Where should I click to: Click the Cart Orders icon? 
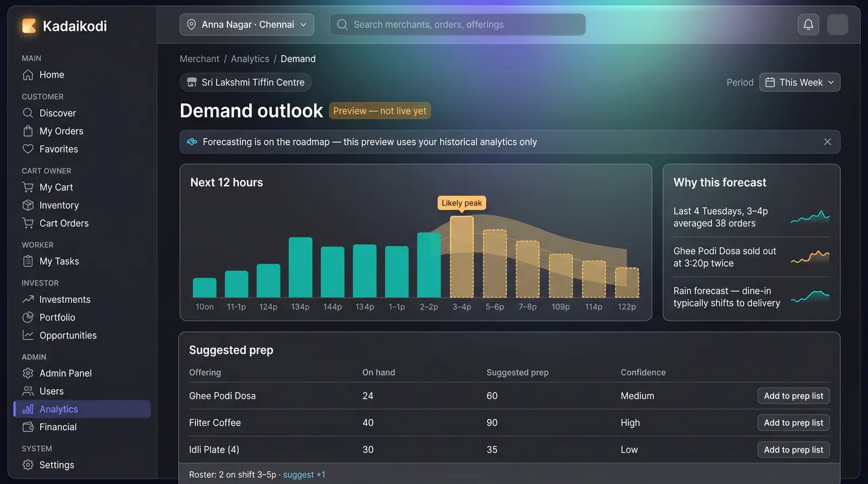click(28, 223)
